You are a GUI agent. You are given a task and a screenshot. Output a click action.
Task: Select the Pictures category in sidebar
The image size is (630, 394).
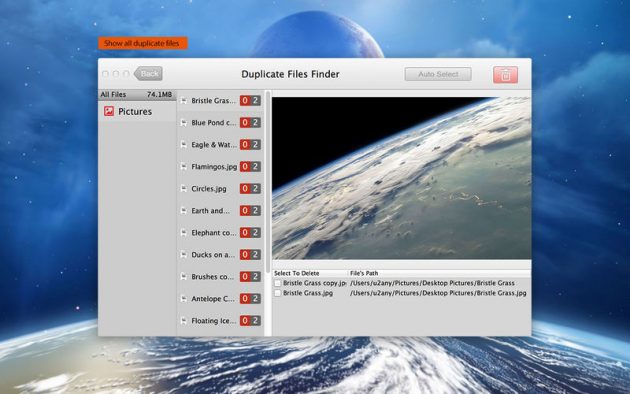137,111
